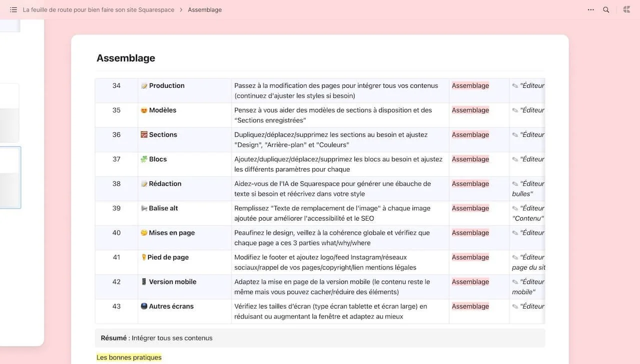The width and height of the screenshot is (640, 364).
Task: Click row number 37 cell
Action: [x=116, y=164]
